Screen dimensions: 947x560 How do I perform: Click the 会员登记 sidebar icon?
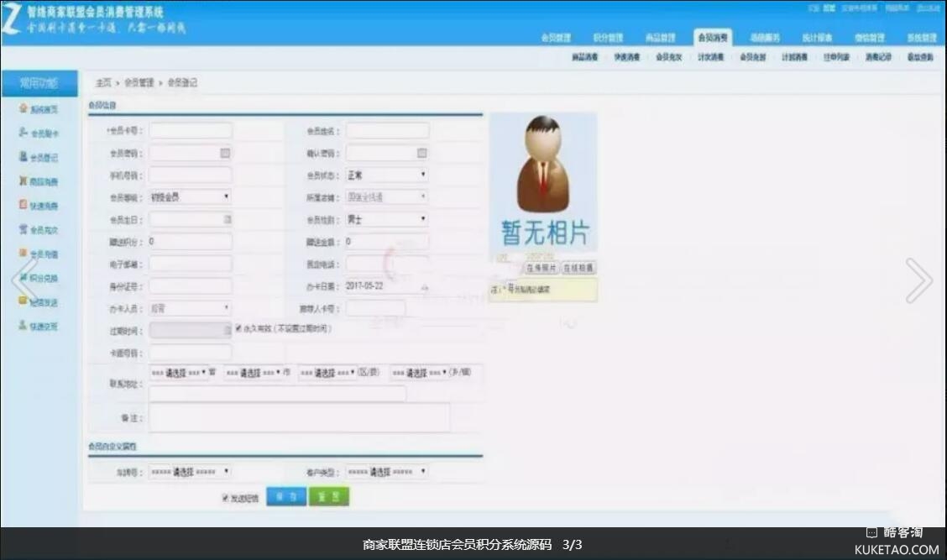24,157
